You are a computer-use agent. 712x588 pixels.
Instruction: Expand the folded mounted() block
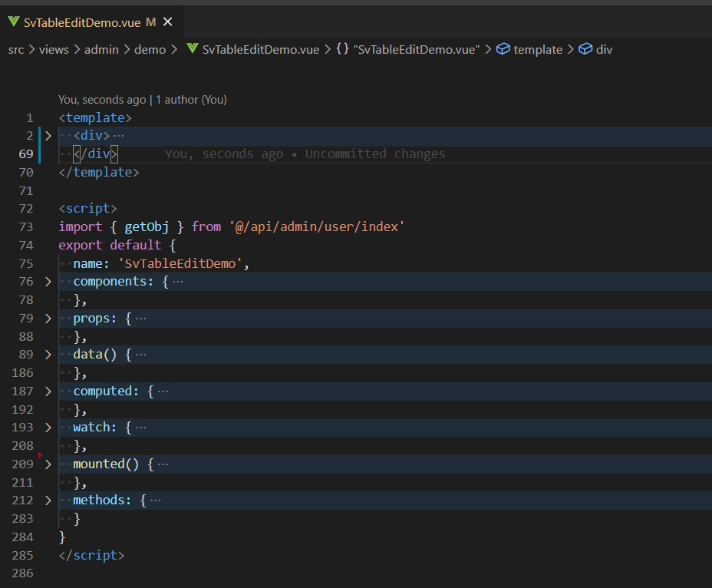click(48, 464)
